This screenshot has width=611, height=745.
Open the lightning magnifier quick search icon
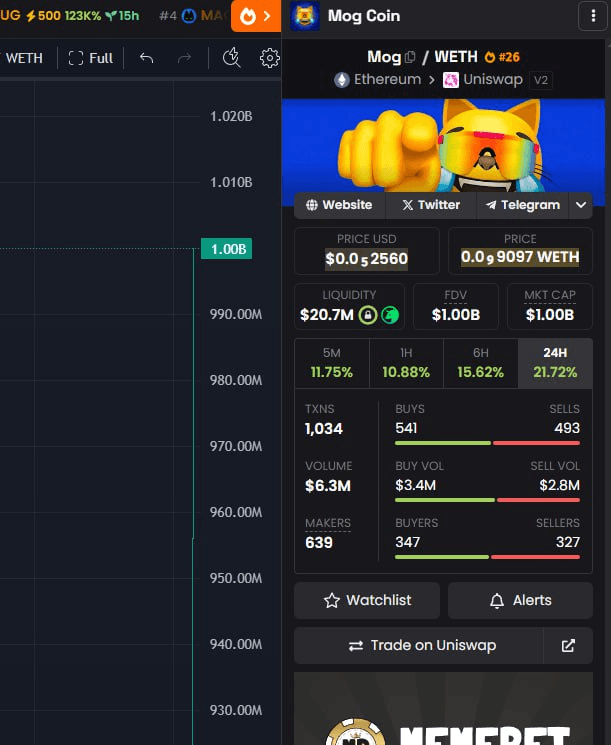(231, 58)
